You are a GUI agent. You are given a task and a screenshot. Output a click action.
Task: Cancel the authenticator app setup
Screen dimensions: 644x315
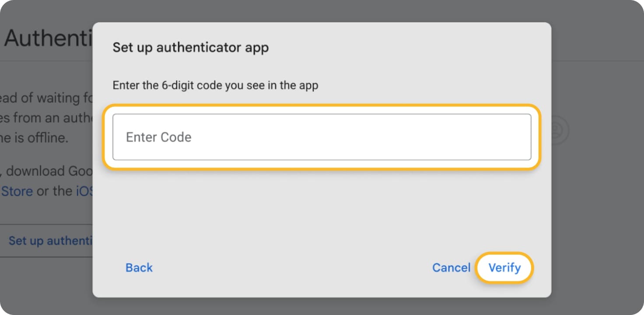[x=451, y=268]
